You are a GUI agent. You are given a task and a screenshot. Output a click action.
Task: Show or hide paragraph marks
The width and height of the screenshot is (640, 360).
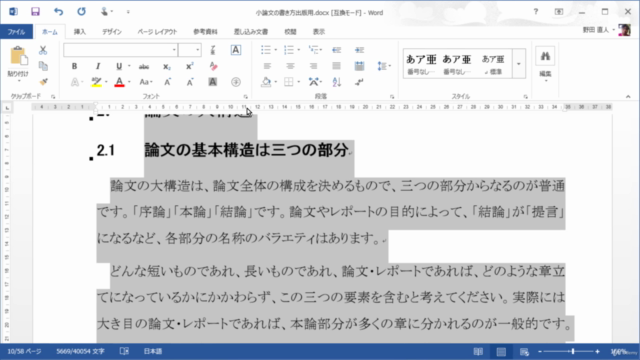pos(359,82)
